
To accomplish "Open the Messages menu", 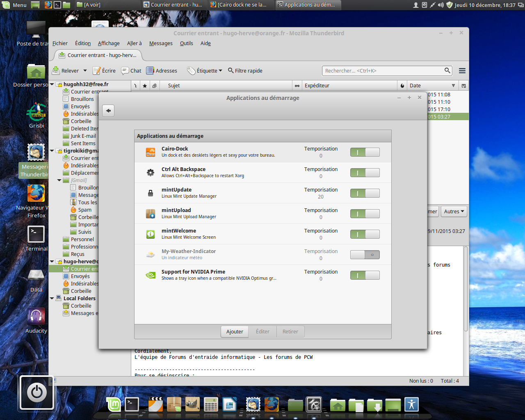I will (x=161, y=43).
